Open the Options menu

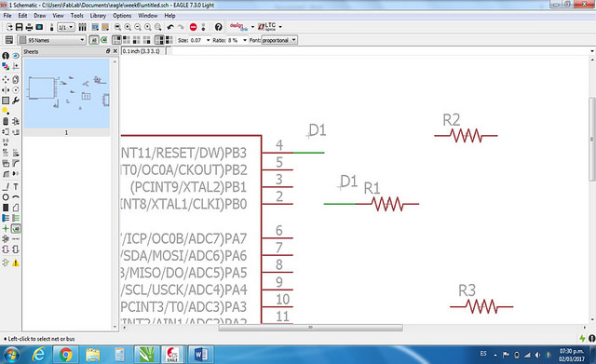pos(122,16)
